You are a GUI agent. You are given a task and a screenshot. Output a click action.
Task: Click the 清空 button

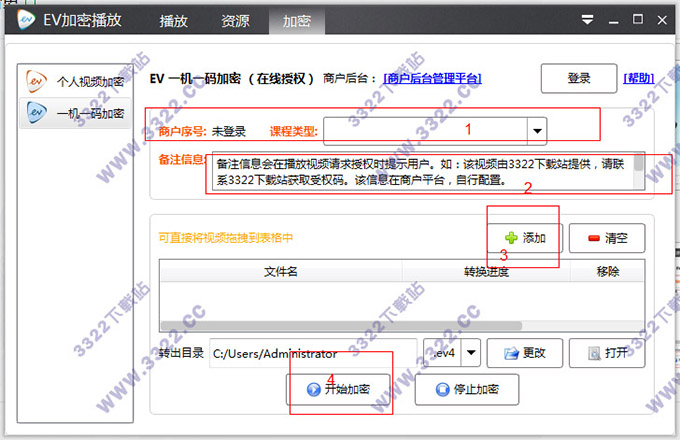[607, 238]
